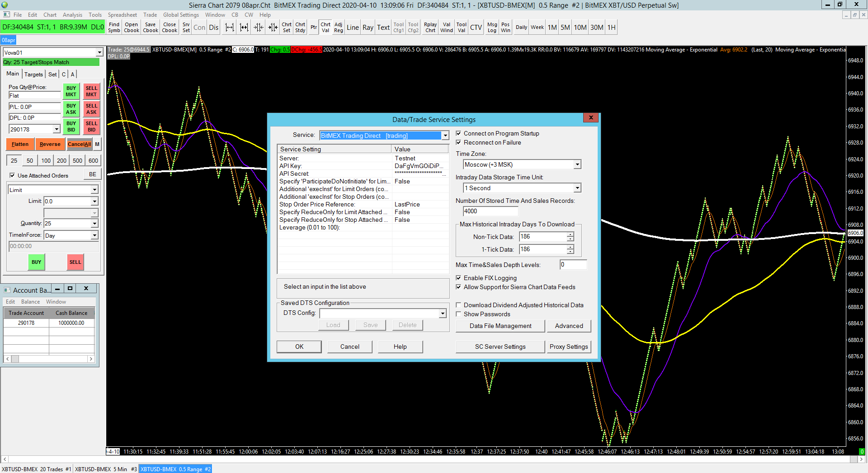Switch to the Targets tab
Screen dimensions: 868x473
click(33, 74)
